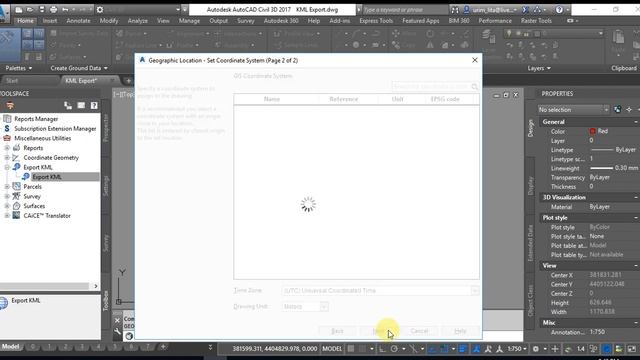Click the Undo arrow in quick access toolbar
640x360 pixels.
[65, 9]
